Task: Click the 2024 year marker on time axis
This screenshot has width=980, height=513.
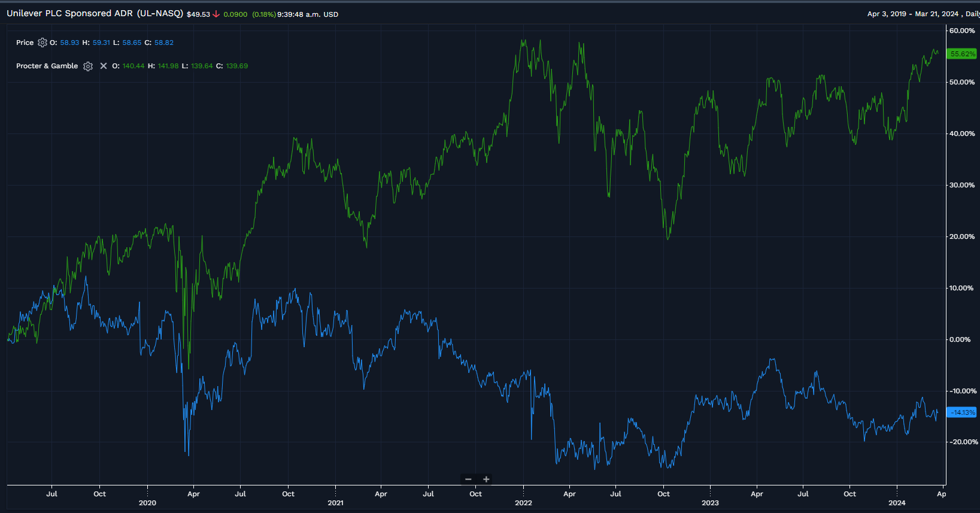Action: click(x=897, y=503)
